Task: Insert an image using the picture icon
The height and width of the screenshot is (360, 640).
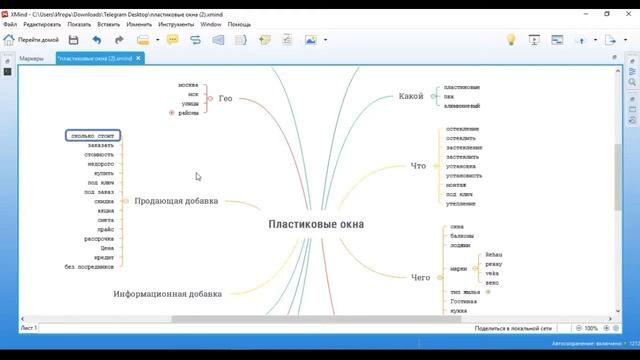Action: tap(311, 40)
